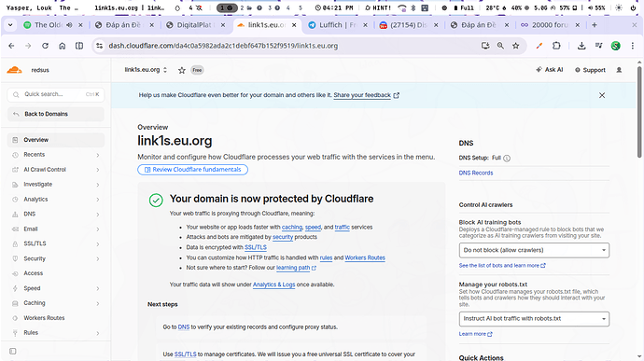Open the Support menu
The image size is (644, 361).
590,70
